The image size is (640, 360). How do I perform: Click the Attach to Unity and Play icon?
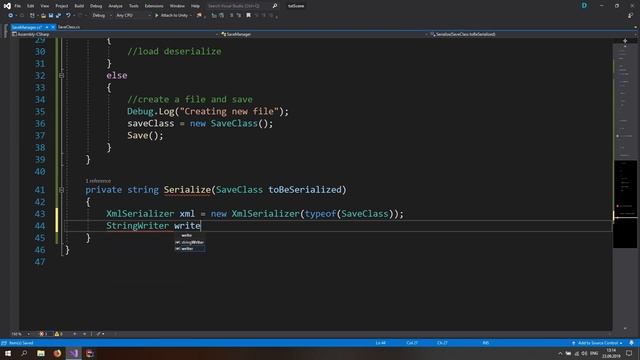(x=199, y=16)
